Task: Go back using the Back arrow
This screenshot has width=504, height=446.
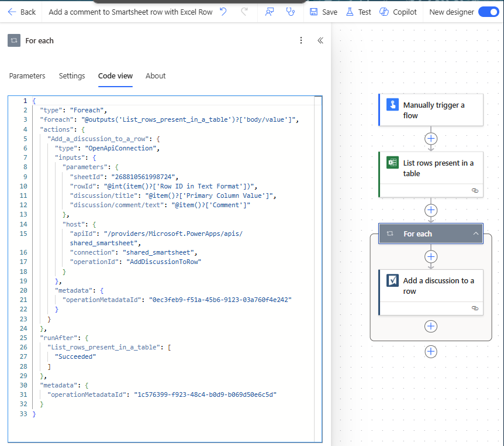Action: [21, 12]
